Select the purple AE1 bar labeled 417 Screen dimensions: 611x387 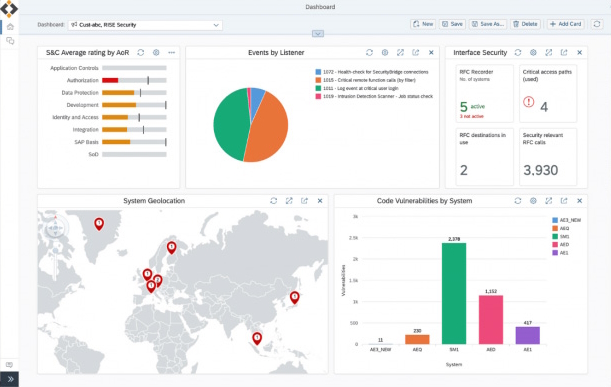(528, 336)
